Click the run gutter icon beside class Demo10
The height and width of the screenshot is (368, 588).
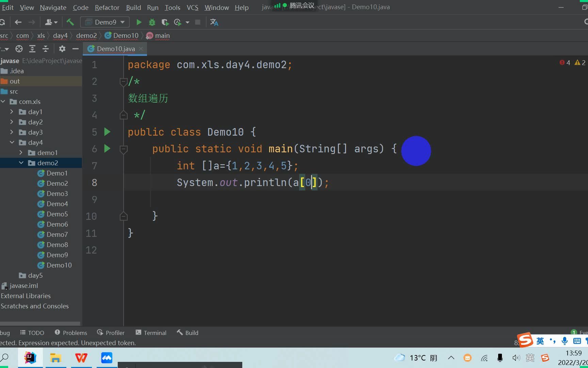click(107, 132)
